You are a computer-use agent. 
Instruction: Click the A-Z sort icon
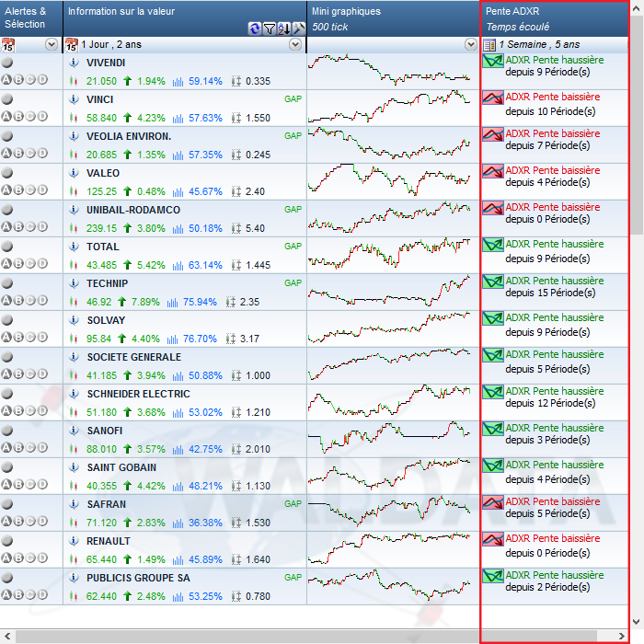coord(284,29)
